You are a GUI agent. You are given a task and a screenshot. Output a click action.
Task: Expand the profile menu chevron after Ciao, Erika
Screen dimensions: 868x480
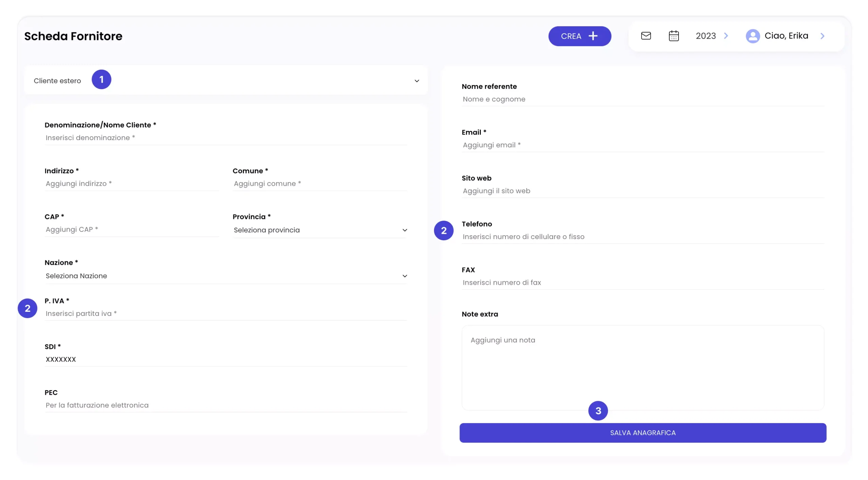[x=822, y=36]
